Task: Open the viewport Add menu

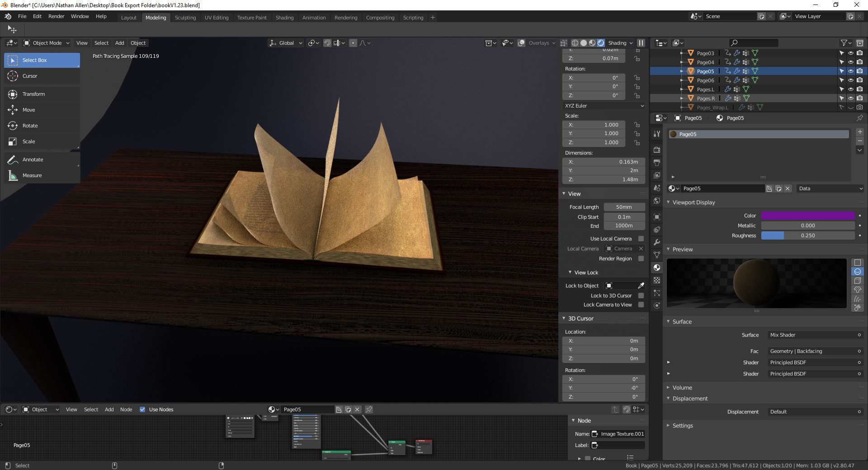Action: coord(119,43)
